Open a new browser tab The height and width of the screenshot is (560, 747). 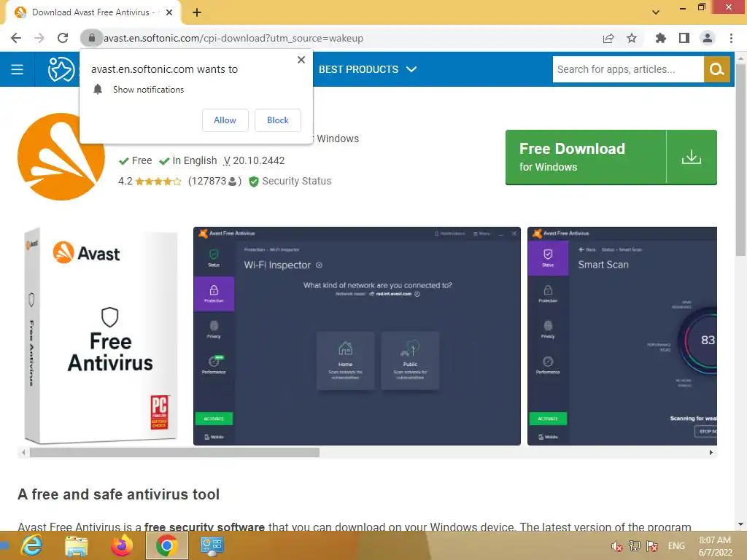(x=197, y=12)
